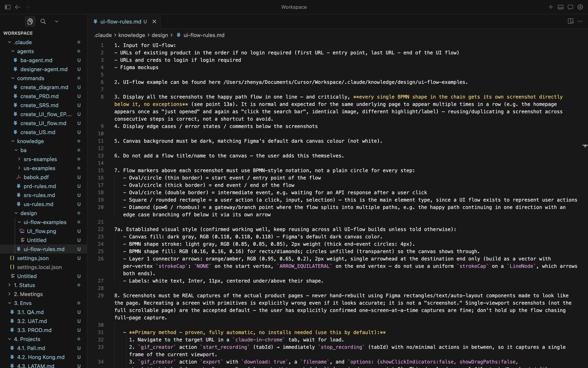
Task: Open prd-rules.md file
Action: pyautogui.click(x=43, y=186)
